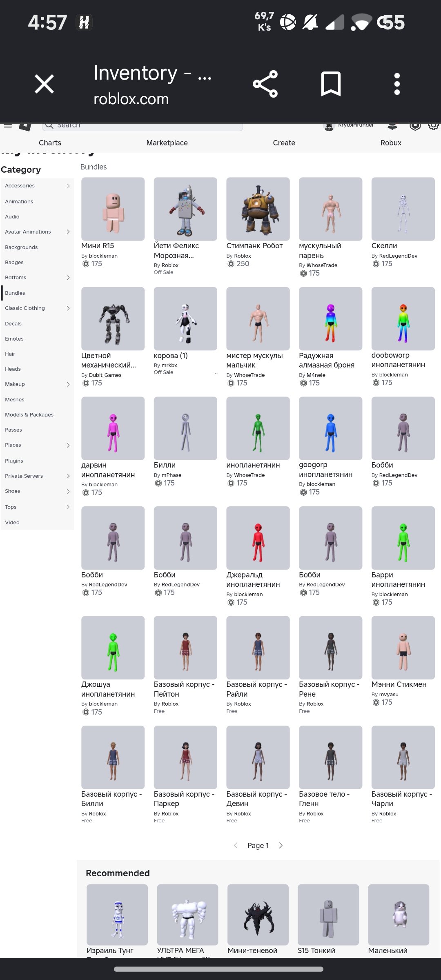Open the Йети Феликс Морозная title link
The width and height of the screenshot is (441, 980).
[176, 251]
